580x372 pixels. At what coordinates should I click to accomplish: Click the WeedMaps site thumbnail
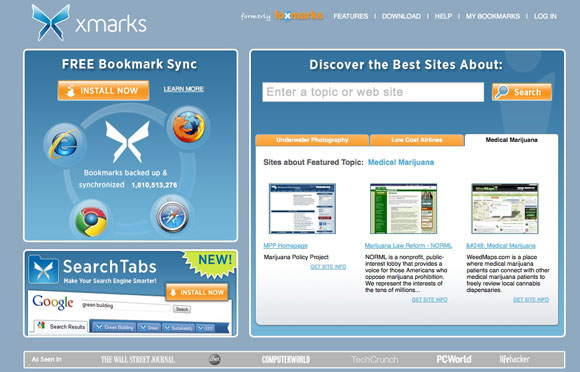pyautogui.click(x=505, y=209)
